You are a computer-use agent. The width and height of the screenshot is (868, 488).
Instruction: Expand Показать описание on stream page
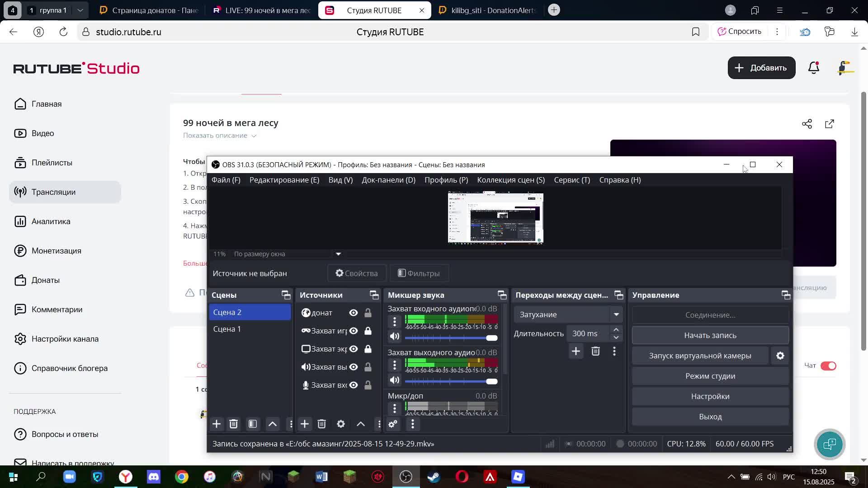(x=220, y=136)
